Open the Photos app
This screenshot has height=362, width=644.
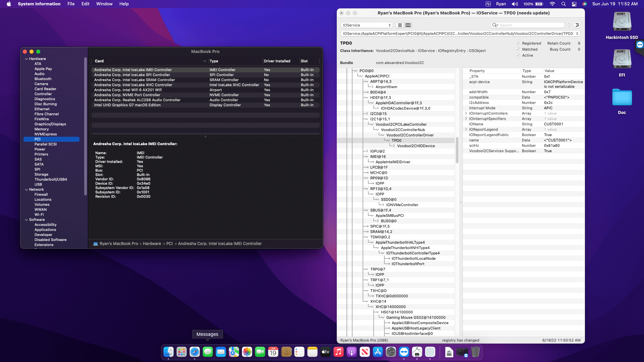point(247,352)
